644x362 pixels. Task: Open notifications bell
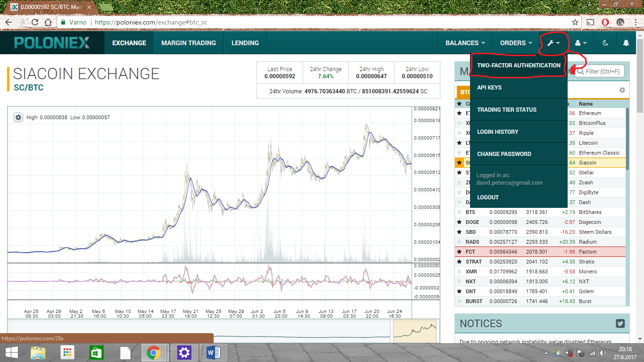[626, 43]
